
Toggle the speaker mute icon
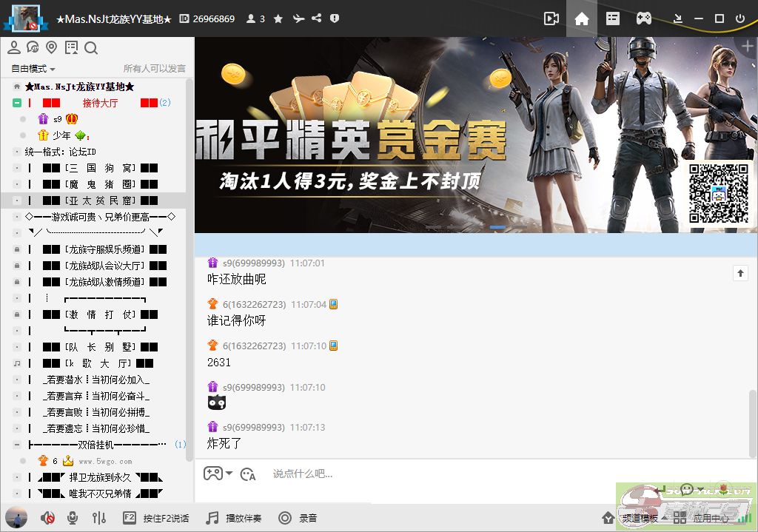click(x=47, y=518)
